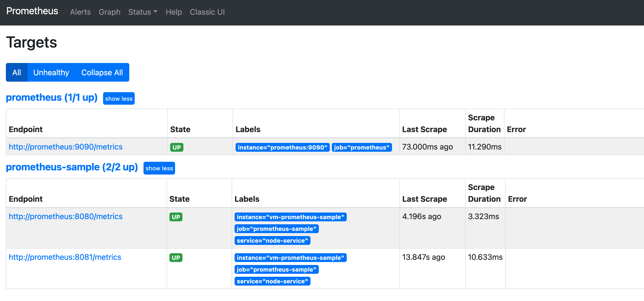The width and height of the screenshot is (644, 301).
Task: Click service="node-service" label in 8080 row
Action: (273, 240)
